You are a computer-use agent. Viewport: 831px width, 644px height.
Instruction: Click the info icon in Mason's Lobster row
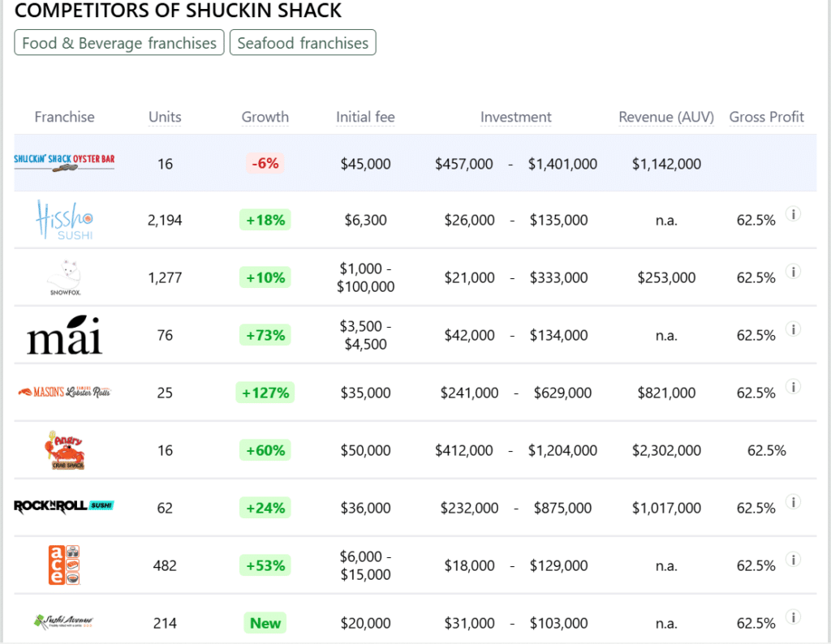tap(793, 387)
